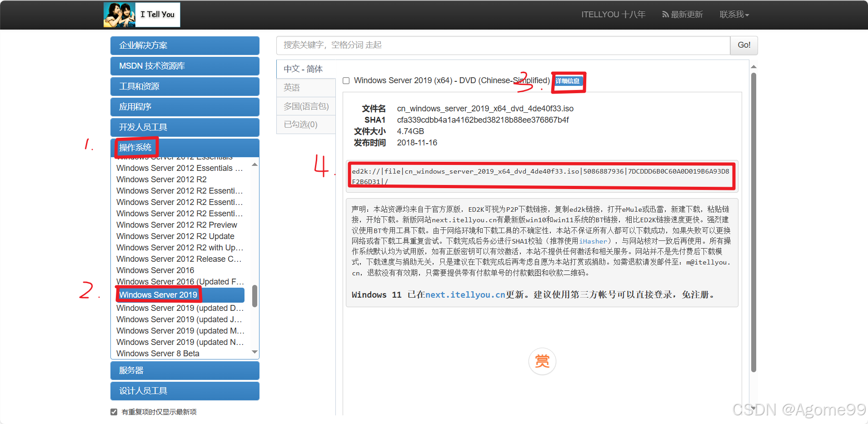Click the SHA1 hash value text
Screen dimensions: 868x424
coord(483,120)
